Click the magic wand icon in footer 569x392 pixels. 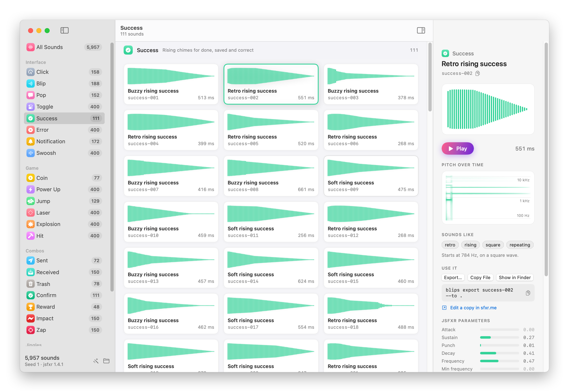pyautogui.click(x=96, y=361)
